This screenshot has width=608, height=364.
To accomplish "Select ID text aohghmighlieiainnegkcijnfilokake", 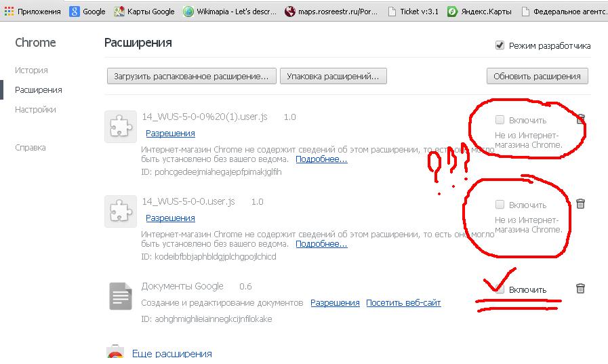I will tap(214, 319).
